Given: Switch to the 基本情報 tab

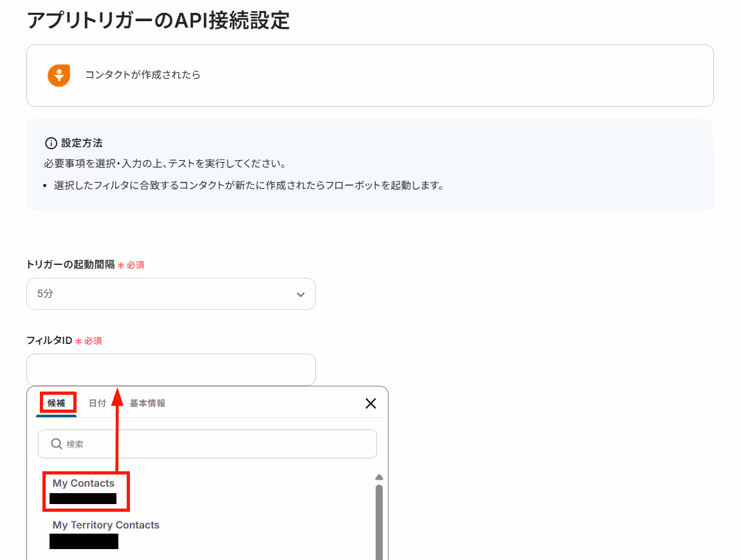Looking at the screenshot, I should 147,403.
